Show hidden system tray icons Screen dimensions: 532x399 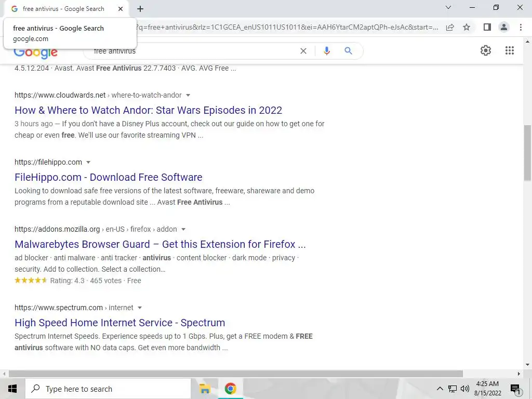[x=440, y=389]
